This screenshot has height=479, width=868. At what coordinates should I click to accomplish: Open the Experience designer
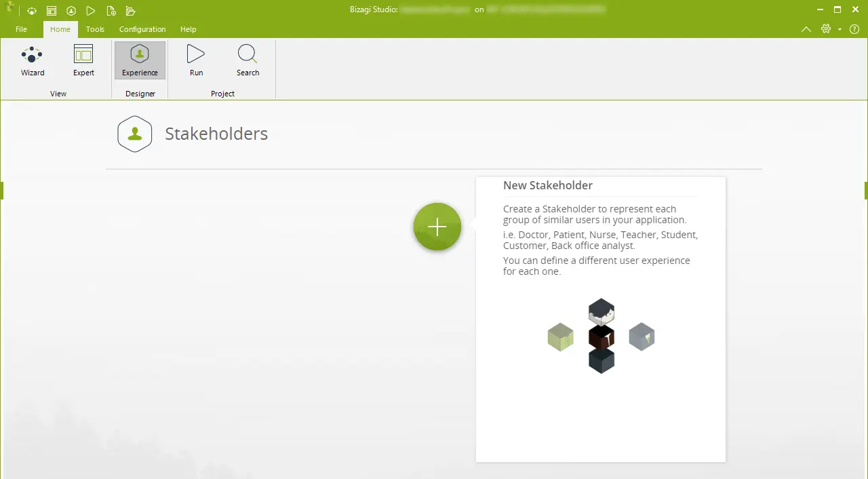pos(140,61)
